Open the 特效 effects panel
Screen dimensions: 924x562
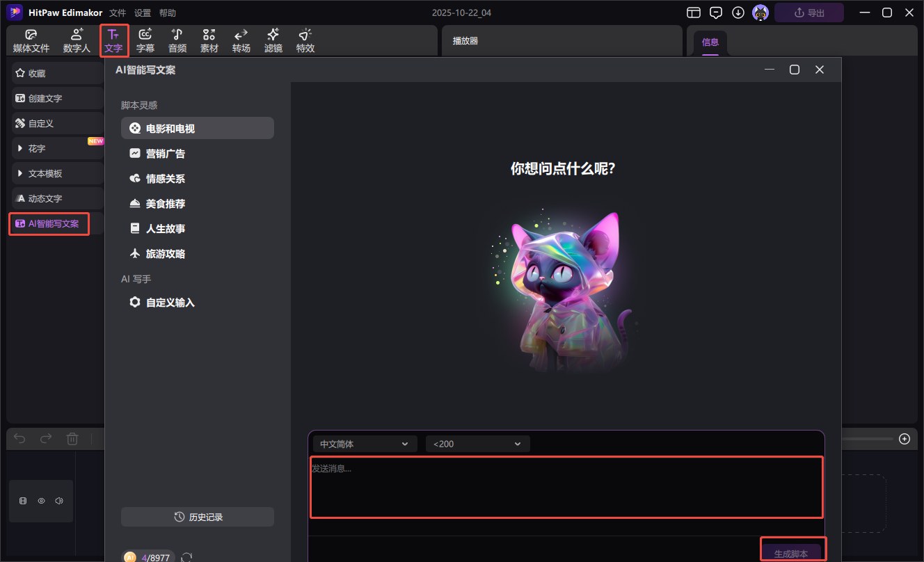pos(305,41)
